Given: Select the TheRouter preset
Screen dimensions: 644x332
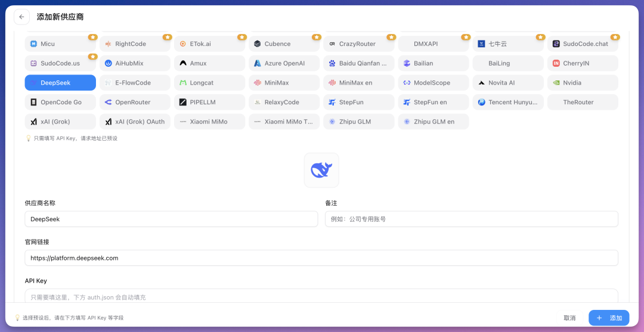Looking at the screenshot, I should (583, 102).
